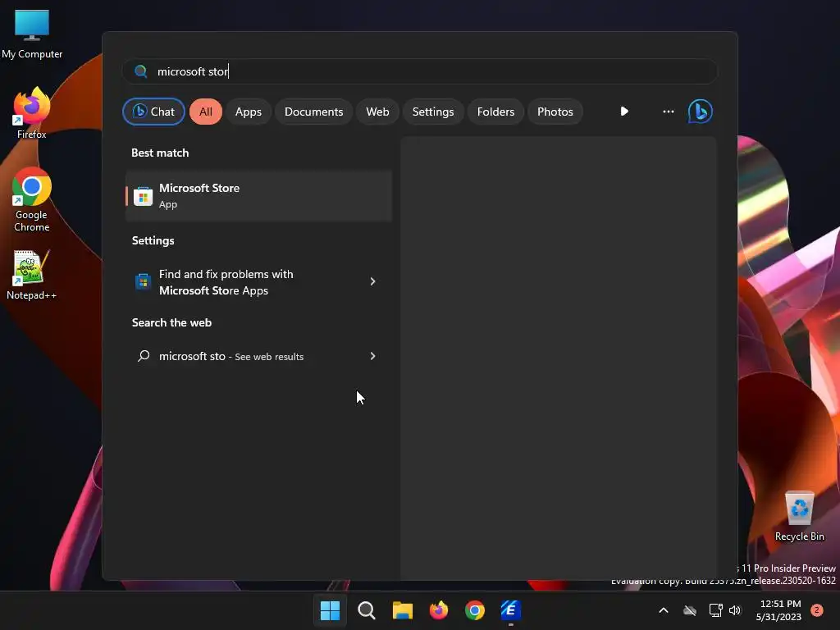840x630 pixels.
Task: Select the Google Chrome desktop shortcut
Action: [x=32, y=199]
